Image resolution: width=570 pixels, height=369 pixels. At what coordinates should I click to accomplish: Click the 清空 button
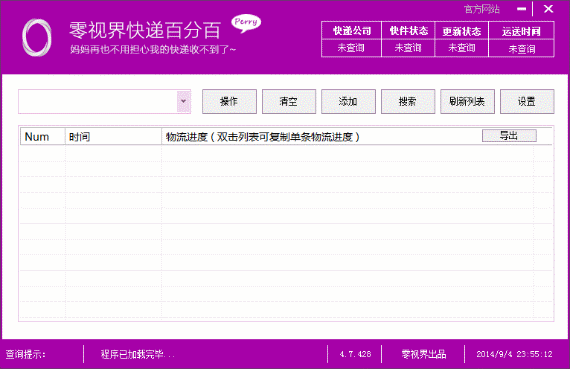289,101
